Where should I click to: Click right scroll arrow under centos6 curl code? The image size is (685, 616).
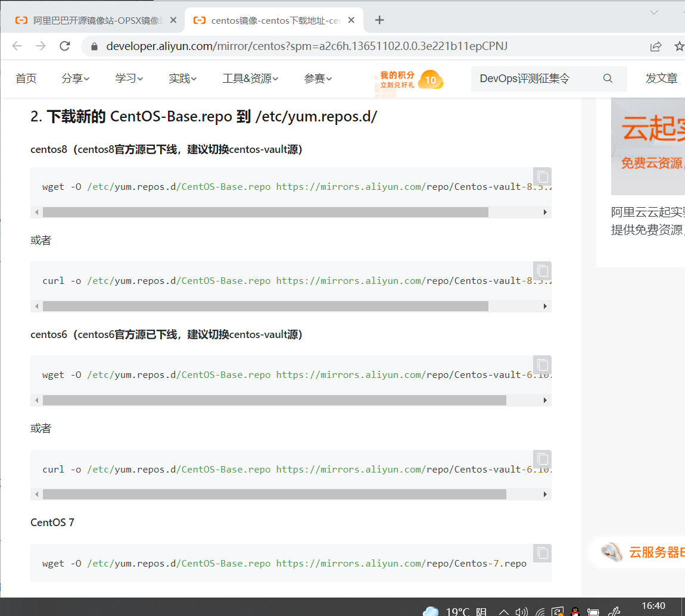[x=545, y=495]
